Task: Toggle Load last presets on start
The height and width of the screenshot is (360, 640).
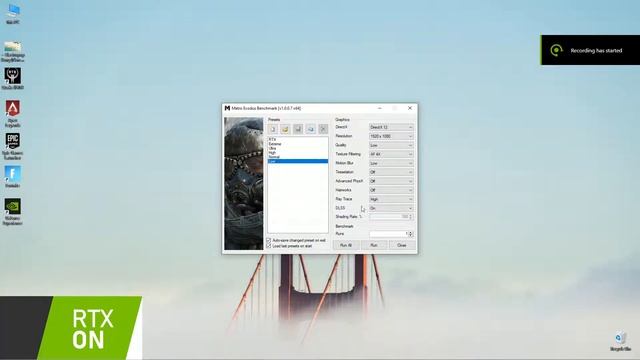Action: (269, 246)
